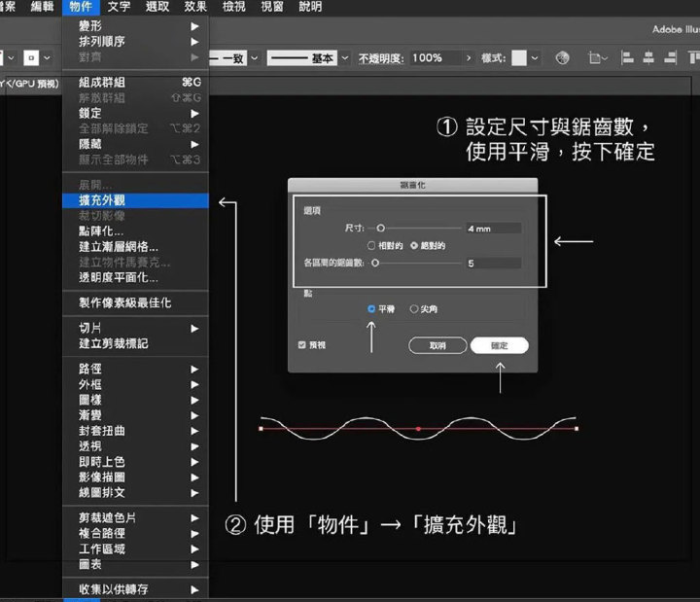Open the 檢視 menu
The image size is (700, 602).
coord(234,7)
